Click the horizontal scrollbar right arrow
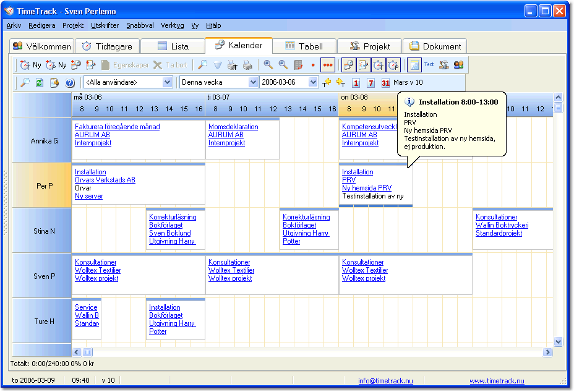Screen dimensions: 574x392 (x=547, y=352)
